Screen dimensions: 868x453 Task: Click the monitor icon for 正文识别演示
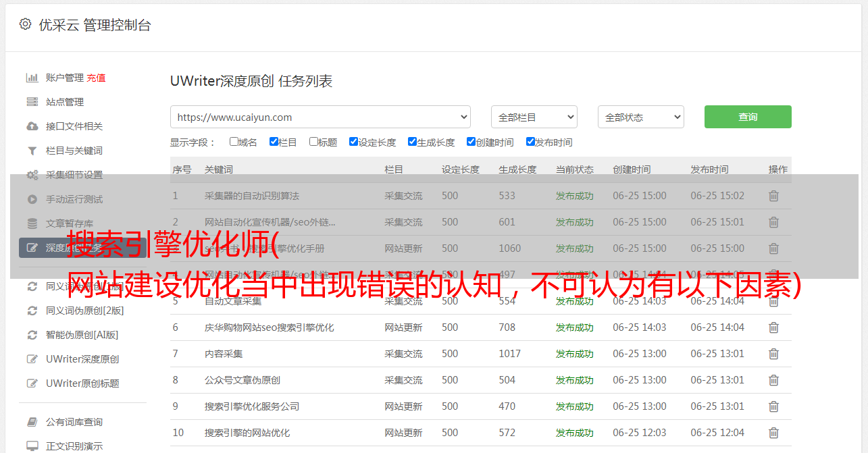32,446
